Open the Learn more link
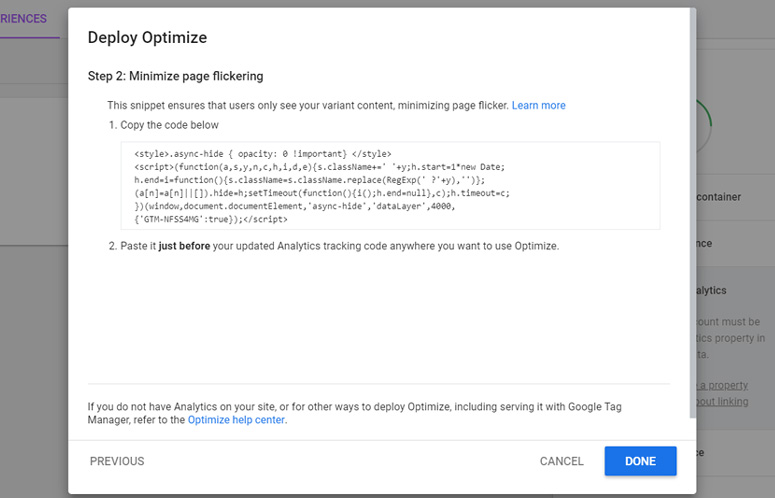The image size is (775, 498). click(538, 105)
